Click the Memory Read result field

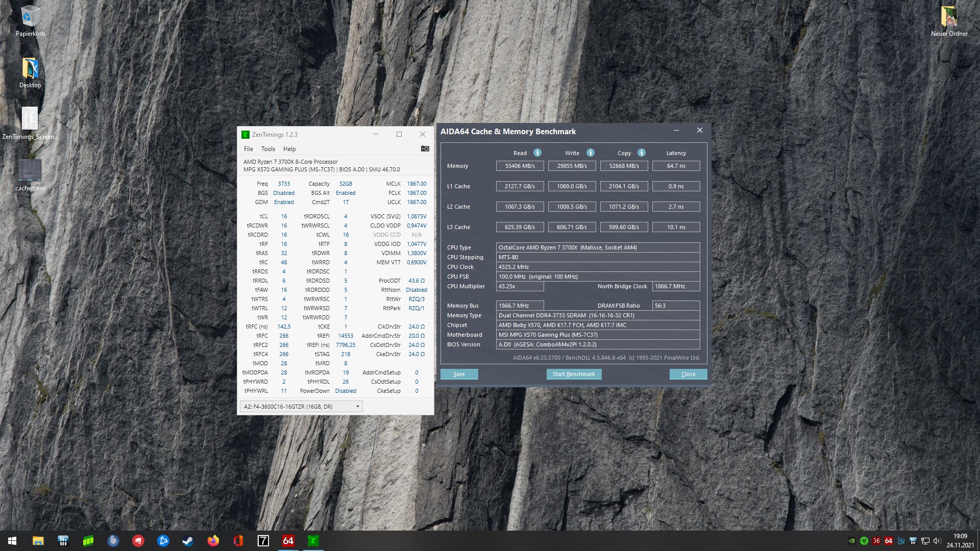[520, 166]
